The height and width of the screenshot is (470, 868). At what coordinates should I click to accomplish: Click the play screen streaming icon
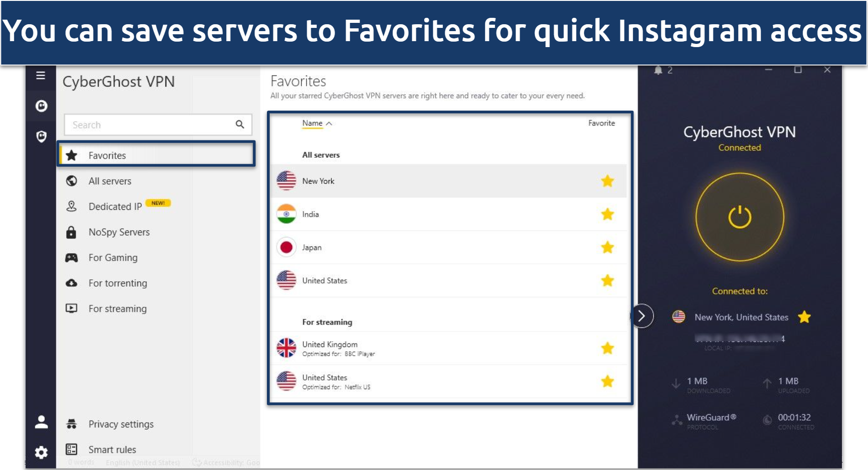tap(71, 308)
